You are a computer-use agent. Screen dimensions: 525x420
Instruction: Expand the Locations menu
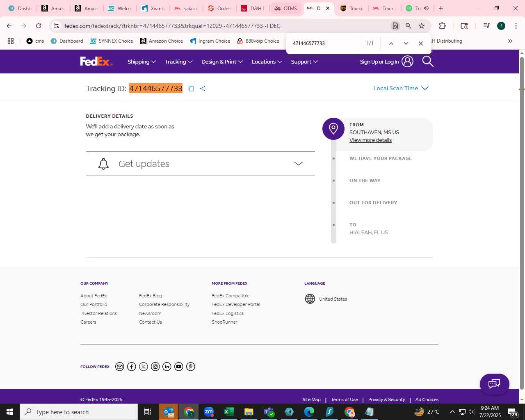(267, 62)
